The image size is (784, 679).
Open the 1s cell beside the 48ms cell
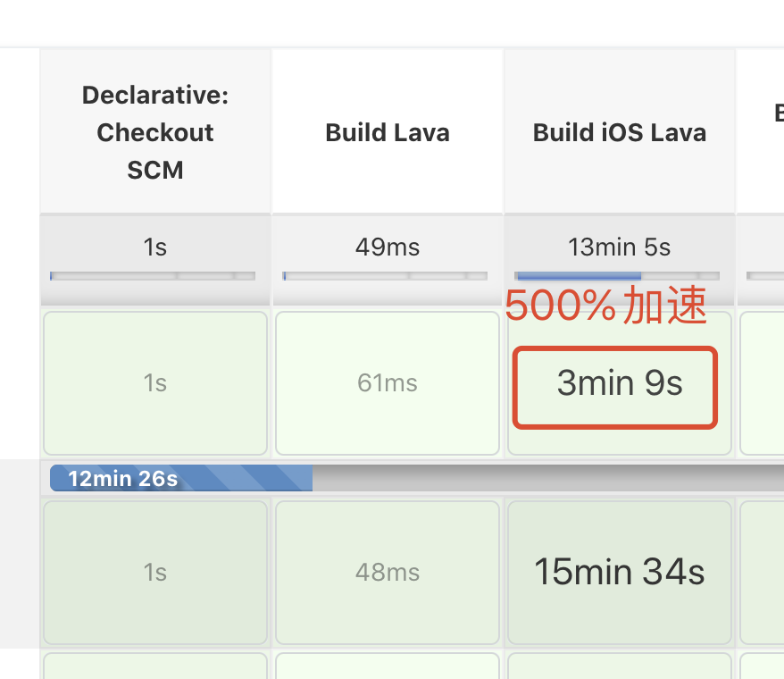[x=155, y=572]
